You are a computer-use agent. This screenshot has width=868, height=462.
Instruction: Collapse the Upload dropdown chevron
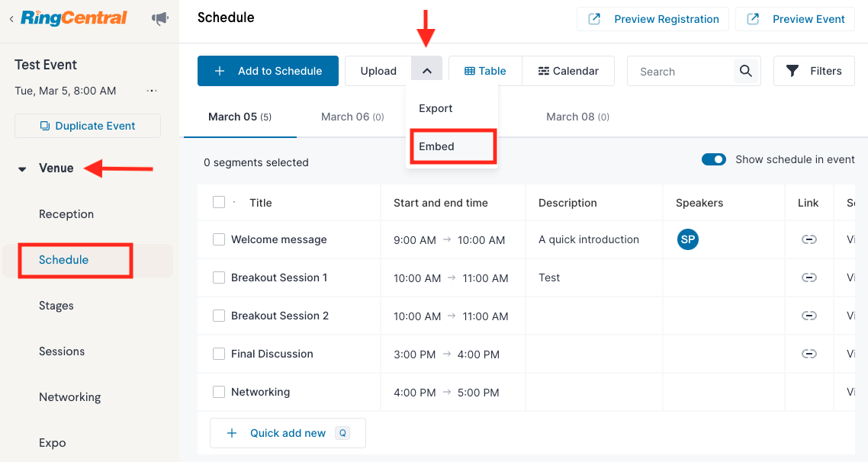pyautogui.click(x=427, y=71)
